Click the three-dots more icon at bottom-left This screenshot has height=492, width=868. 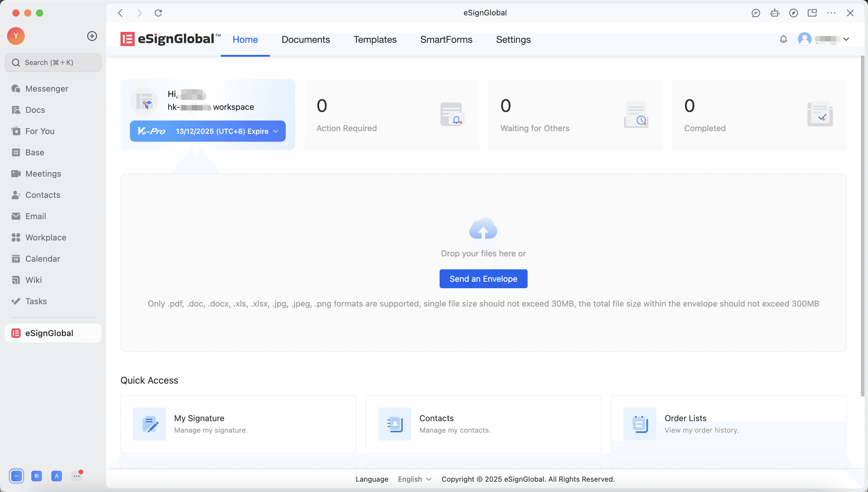click(77, 476)
